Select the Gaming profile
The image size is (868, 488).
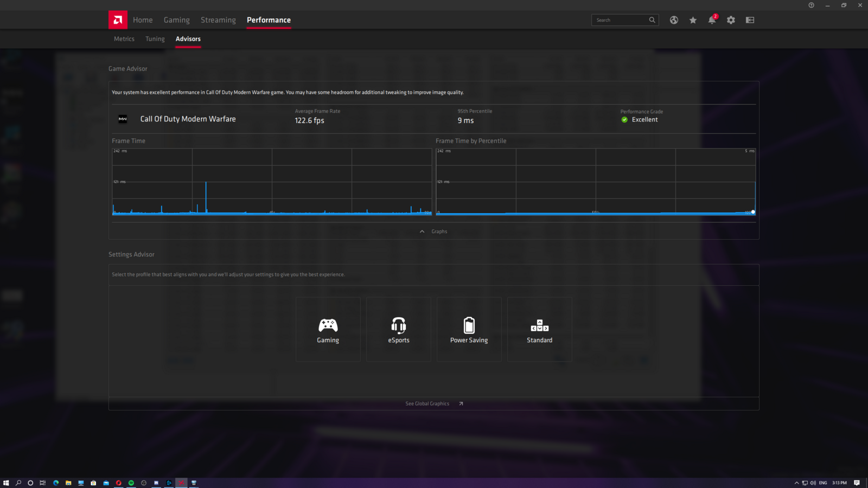pyautogui.click(x=328, y=329)
